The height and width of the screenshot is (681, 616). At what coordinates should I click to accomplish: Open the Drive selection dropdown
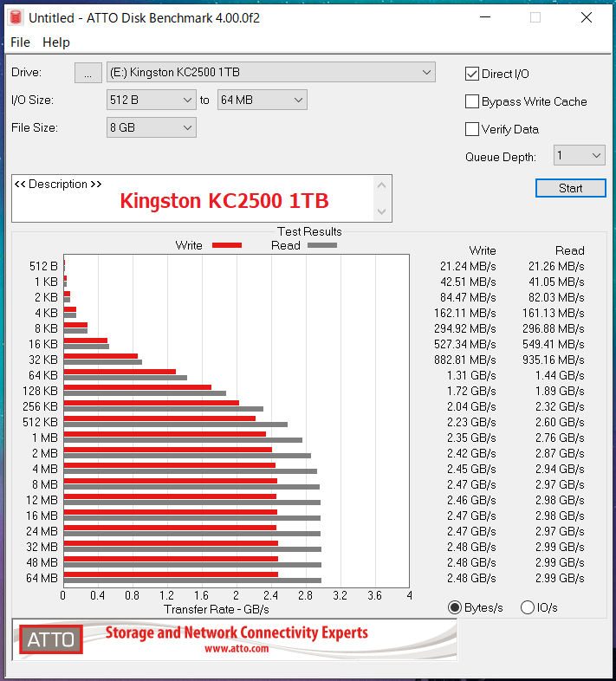click(x=271, y=73)
